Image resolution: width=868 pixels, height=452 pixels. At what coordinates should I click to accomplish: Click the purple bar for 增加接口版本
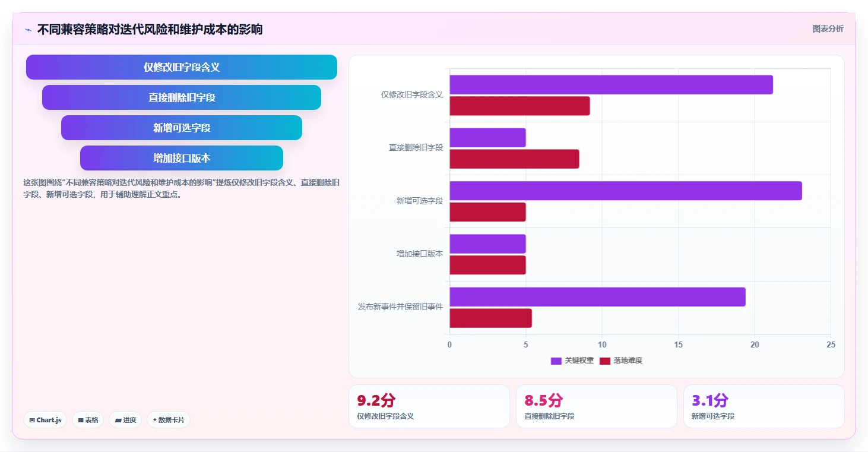point(487,244)
